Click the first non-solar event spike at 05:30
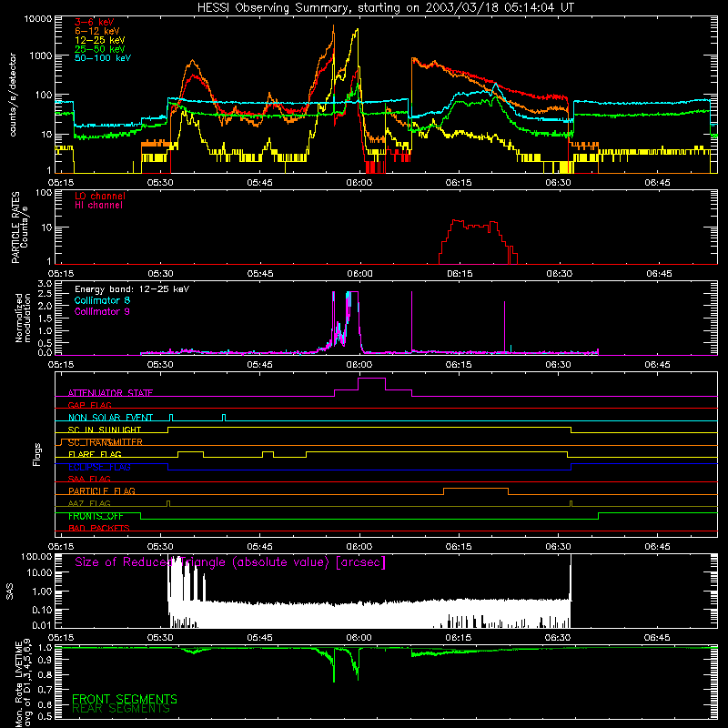The height and width of the screenshot is (728, 728). tap(171, 417)
